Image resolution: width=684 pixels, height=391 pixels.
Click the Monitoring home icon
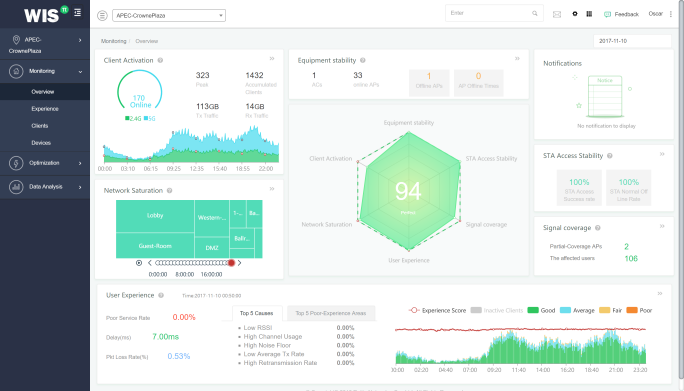point(16,71)
